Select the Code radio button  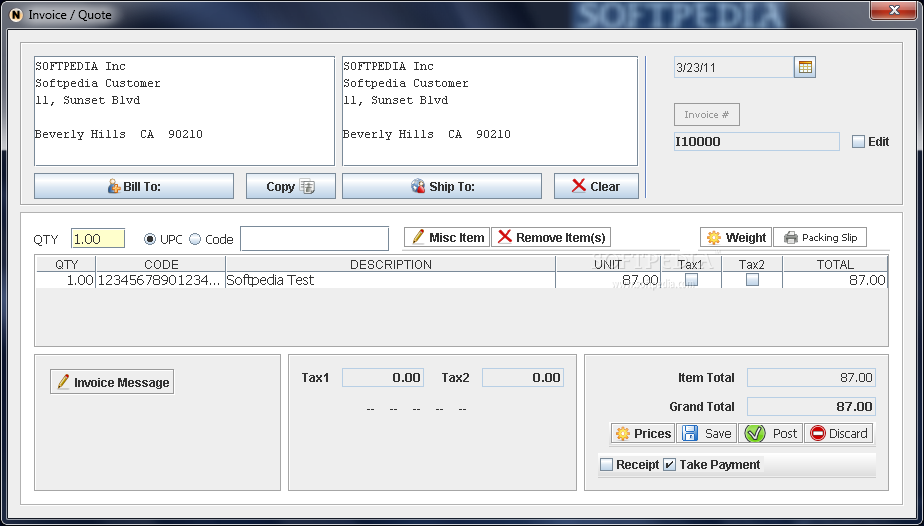pyautogui.click(x=195, y=239)
